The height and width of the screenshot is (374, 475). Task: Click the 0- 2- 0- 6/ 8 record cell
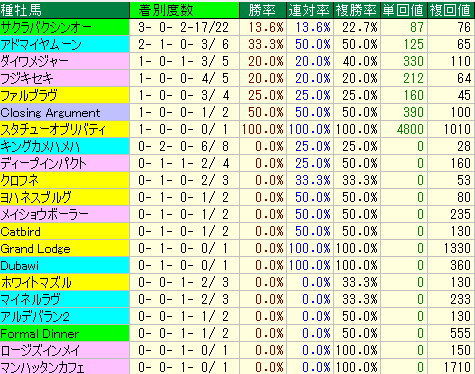pos(184,146)
